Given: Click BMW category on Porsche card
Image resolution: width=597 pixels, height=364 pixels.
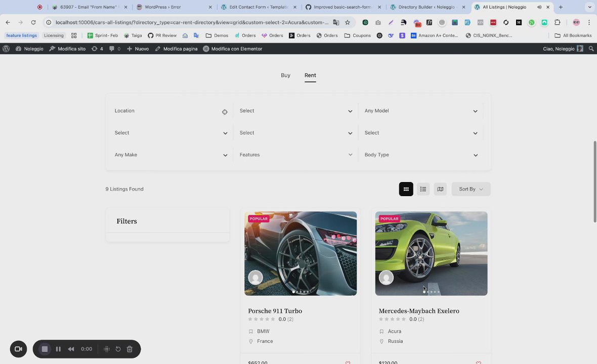Looking at the screenshot, I should 263,331.
